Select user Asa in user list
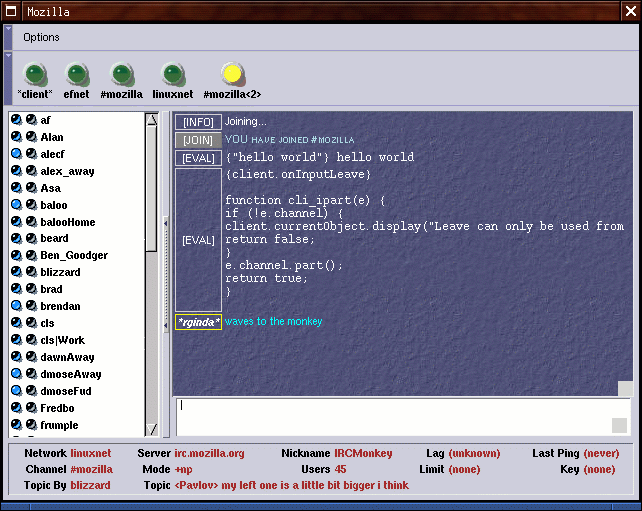This screenshot has width=642, height=511. pos(50,188)
